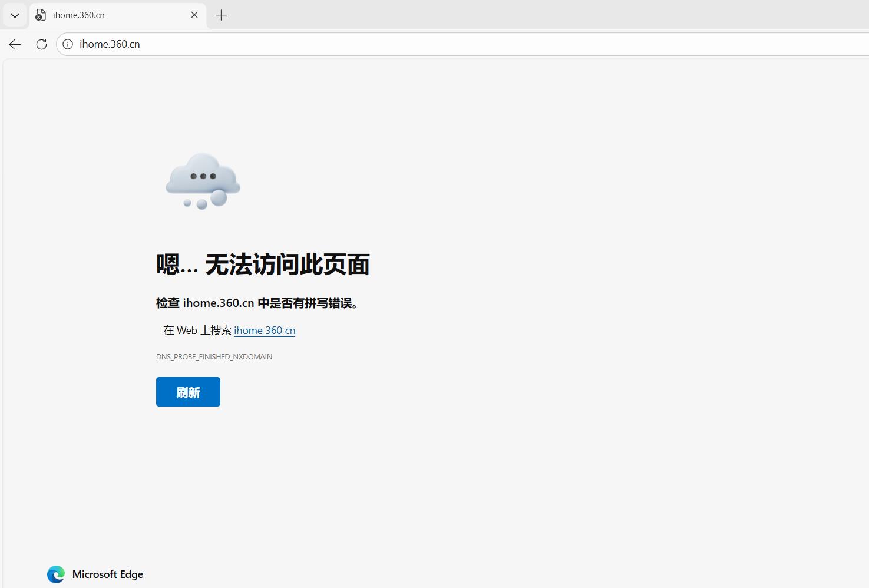Click the cloud error illustration
The height and width of the screenshot is (588, 869).
[x=202, y=181]
